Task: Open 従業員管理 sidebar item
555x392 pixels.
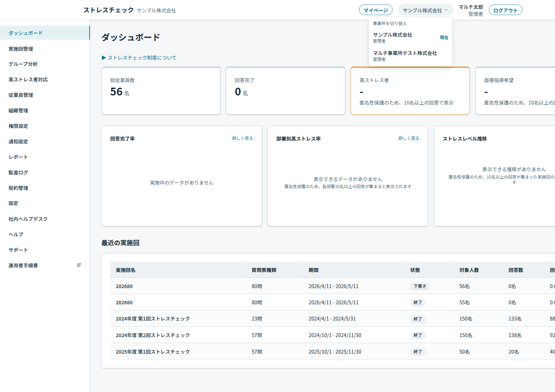Action: point(45,95)
